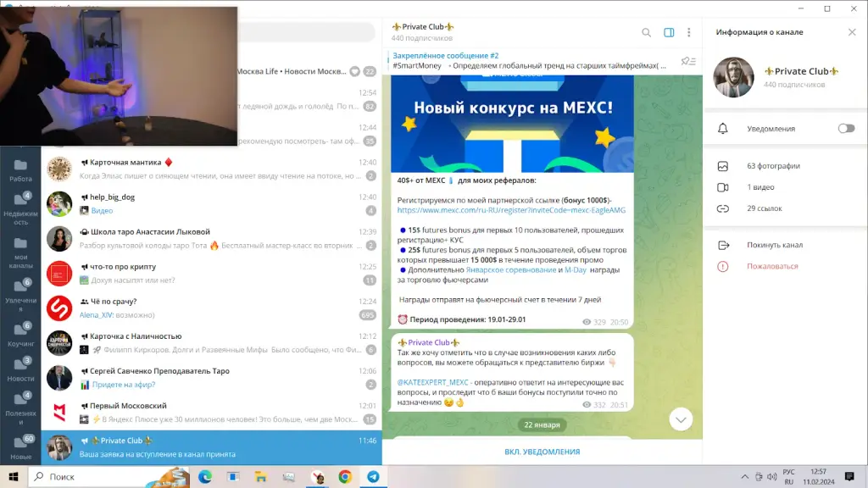Select the мои каналы folder tab
Image resolution: width=868 pixels, height=488 pixels.
coord(20,252)
